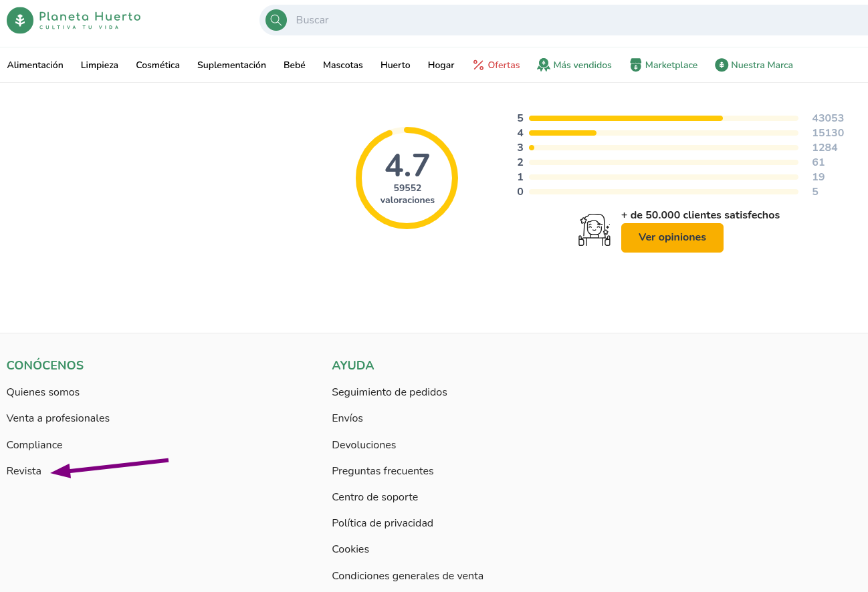Click the storefront icon for Marketplace

636,65
